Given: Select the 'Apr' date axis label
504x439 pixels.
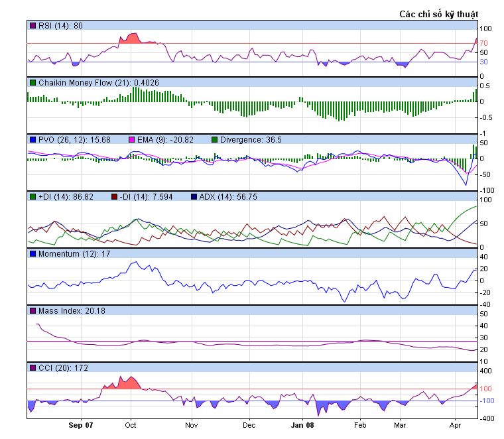Looking at the screenshot, I should click(455, 423).
